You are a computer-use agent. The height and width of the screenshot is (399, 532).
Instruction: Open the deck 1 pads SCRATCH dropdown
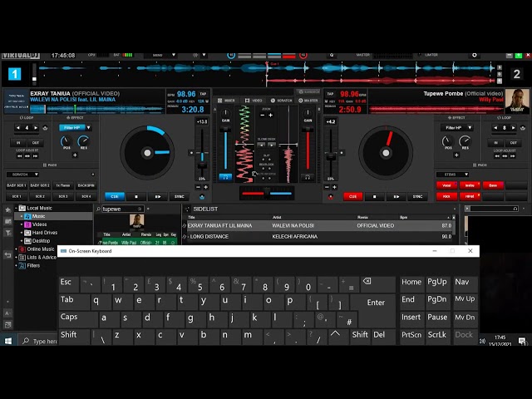22,175
